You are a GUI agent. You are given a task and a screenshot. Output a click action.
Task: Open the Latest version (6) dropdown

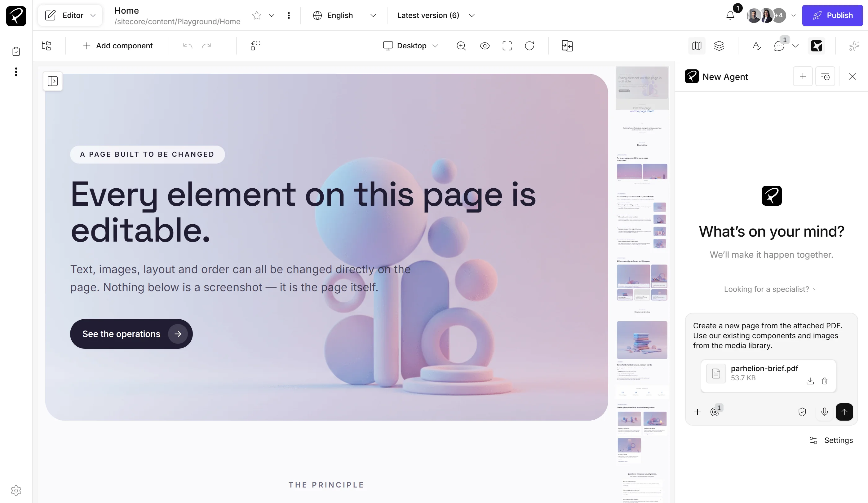pyautogui.click(x=436, y=15)
